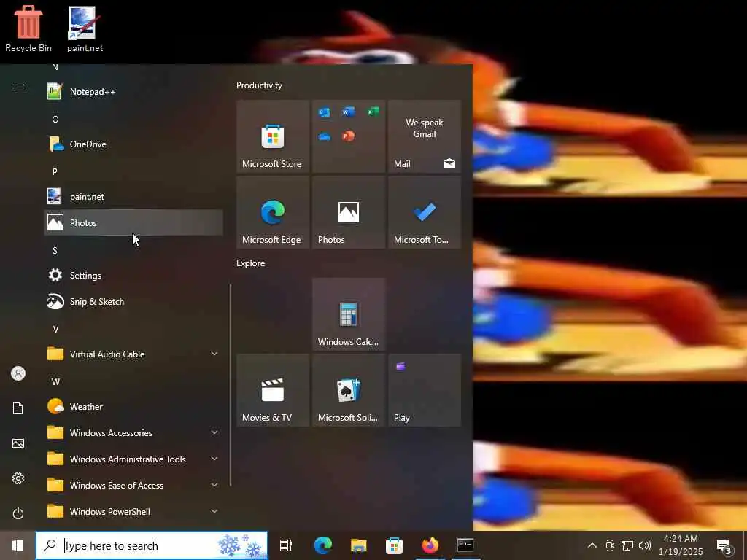Open the Microsoft To Do tile
This screenshot has width=747, height=560.
[425, 212]
